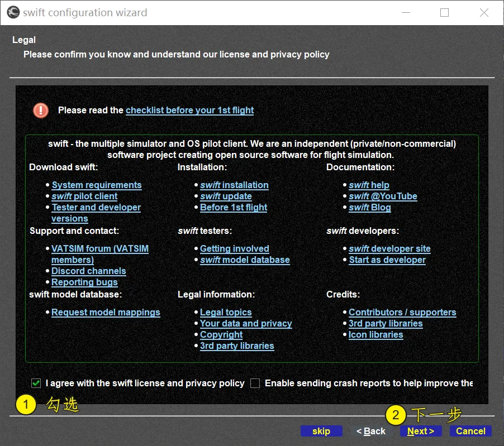Open the Start as developer link
Image resolution: width=504 pixels, height=446 pixels.
[387, 260]
